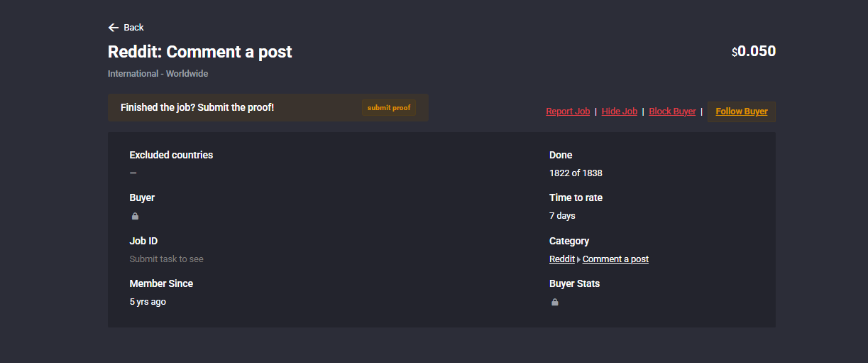
Task: Click the back arrow icon
Action: (113, 28)
